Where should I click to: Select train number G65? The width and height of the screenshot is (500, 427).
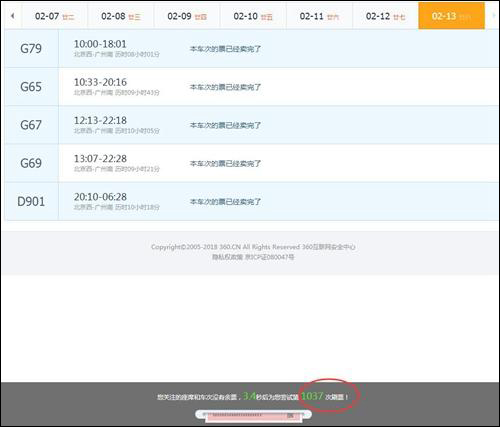[31, 87]
